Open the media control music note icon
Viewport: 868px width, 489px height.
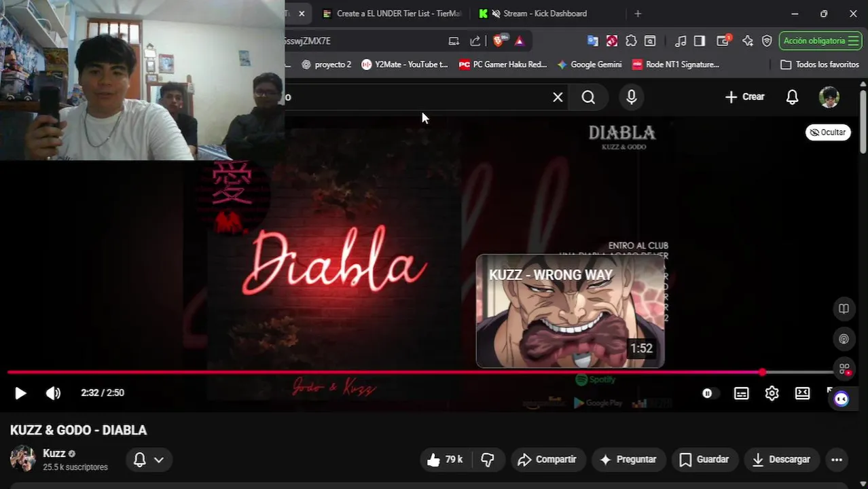tap(681, 41)
